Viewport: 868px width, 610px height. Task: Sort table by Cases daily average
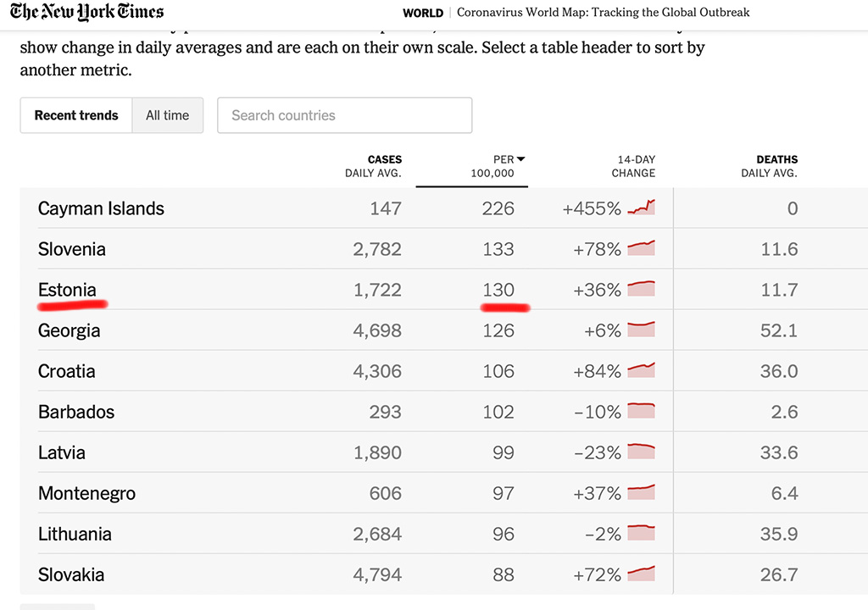pos(373,166)
